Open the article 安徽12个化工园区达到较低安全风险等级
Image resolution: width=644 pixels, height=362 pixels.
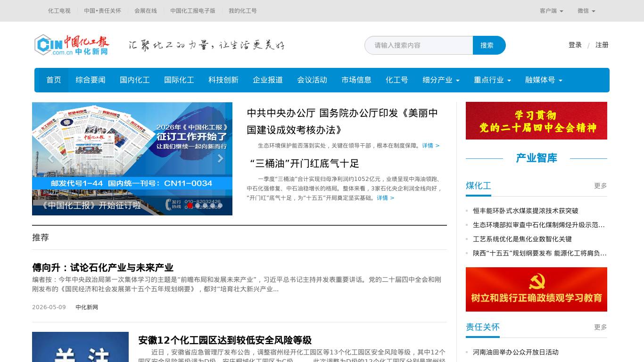coord(225,340)
